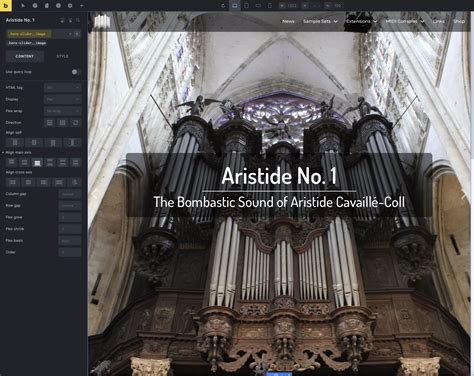Open the Shop link in site navigation
The image size is (474, 376).
pyautogui.click(x=459, y=21)
